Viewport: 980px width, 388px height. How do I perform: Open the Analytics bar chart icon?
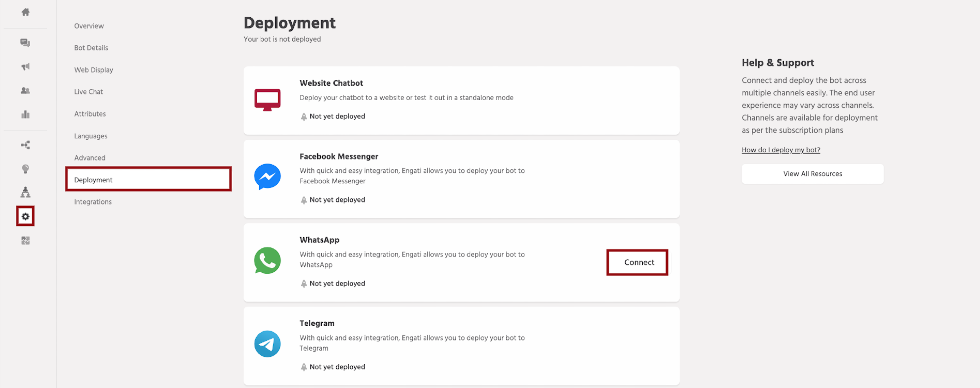[25, 114]
